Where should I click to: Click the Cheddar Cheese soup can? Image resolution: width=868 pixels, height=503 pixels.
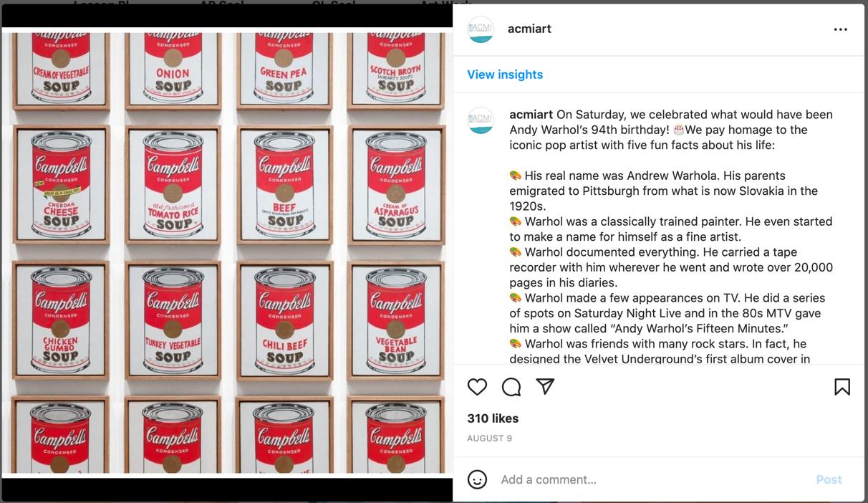tap(61, 184)
